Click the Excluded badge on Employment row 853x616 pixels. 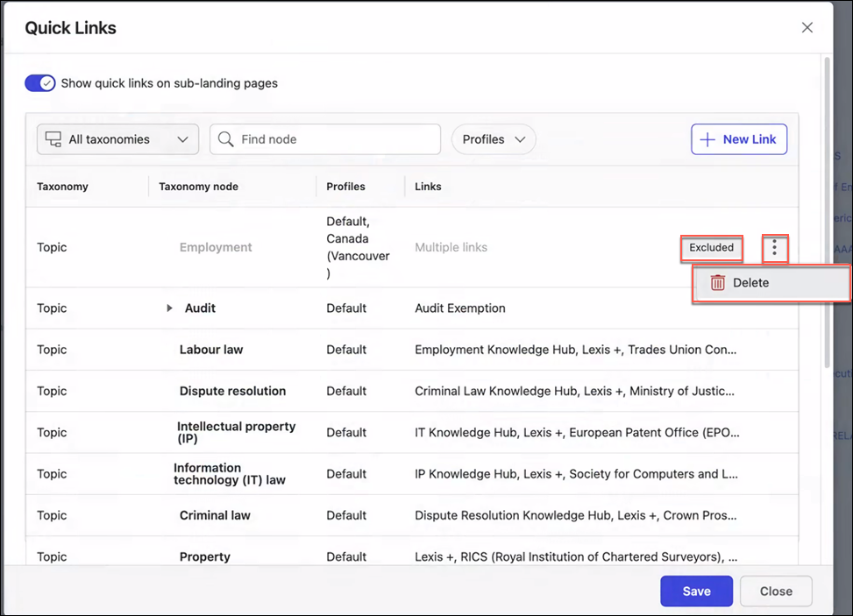pos(712,248)
